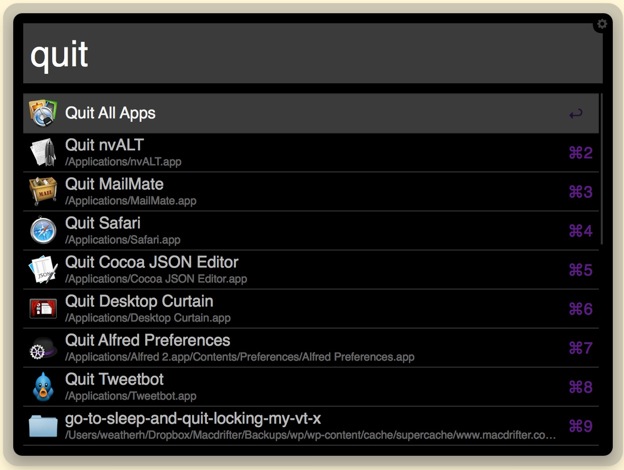Screen dimensions: 624x470
Task: Select the Quit nvALT result
Action: (311, 152)
